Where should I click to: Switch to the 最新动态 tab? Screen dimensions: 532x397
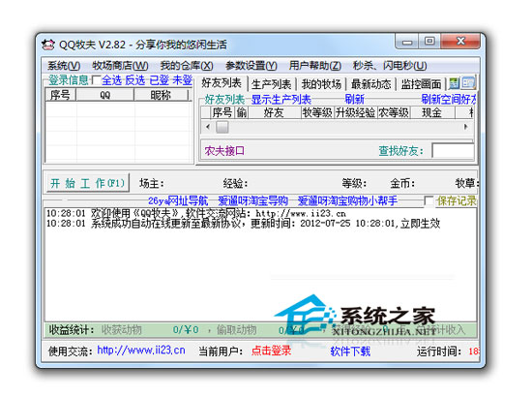point(370,84)
